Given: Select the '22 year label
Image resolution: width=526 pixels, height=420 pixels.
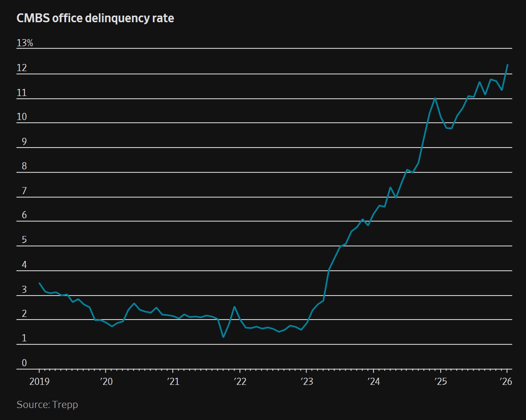Looking at the screenshot, I should coord(240,381).
